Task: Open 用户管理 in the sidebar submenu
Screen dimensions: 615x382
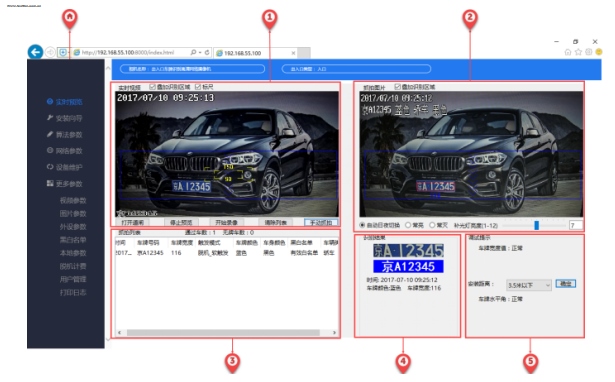Action: coord(73,279)
